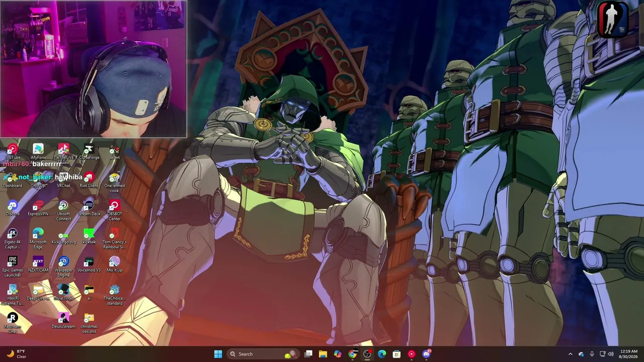Open the clock and date flyout
The image size is (644, 362).
629,354
